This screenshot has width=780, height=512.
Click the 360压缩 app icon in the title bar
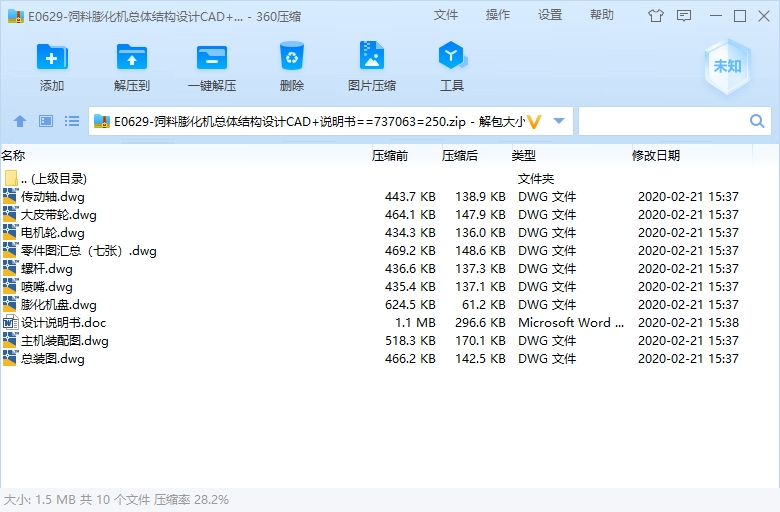point(16,16)
